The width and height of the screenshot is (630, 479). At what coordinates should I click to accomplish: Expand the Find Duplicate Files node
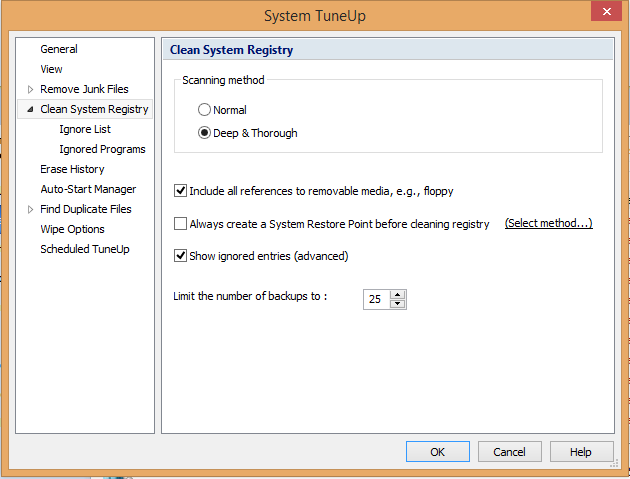tap(30, 209)
